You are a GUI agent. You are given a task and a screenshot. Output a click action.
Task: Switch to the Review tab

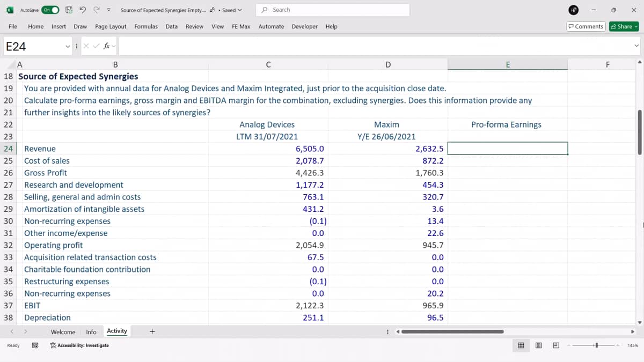pos(194,26)
